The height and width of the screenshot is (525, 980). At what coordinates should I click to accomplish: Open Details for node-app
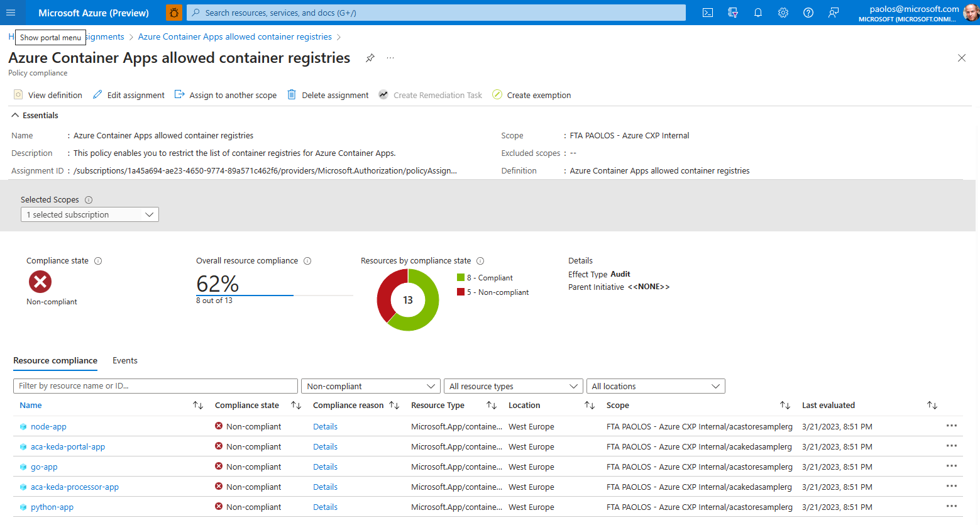pos(325,426)
